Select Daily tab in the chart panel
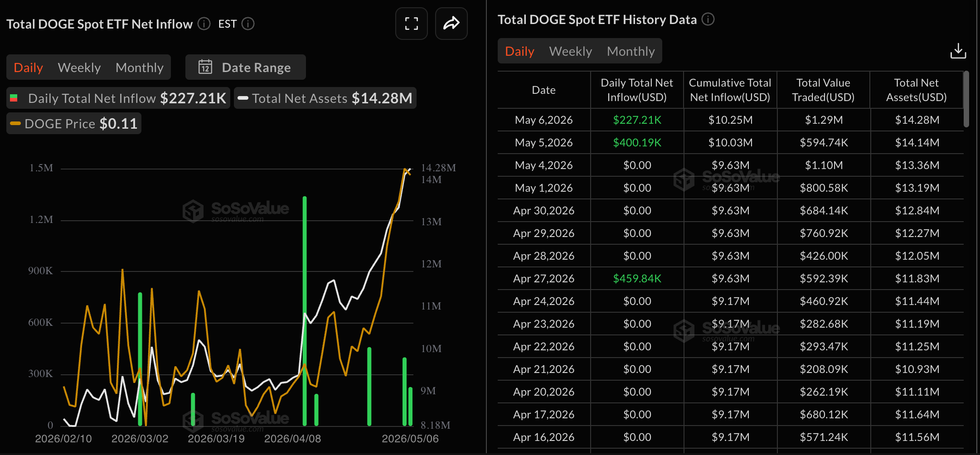The width and height of the screenshot is (980, 455). (x=29, y=68)
